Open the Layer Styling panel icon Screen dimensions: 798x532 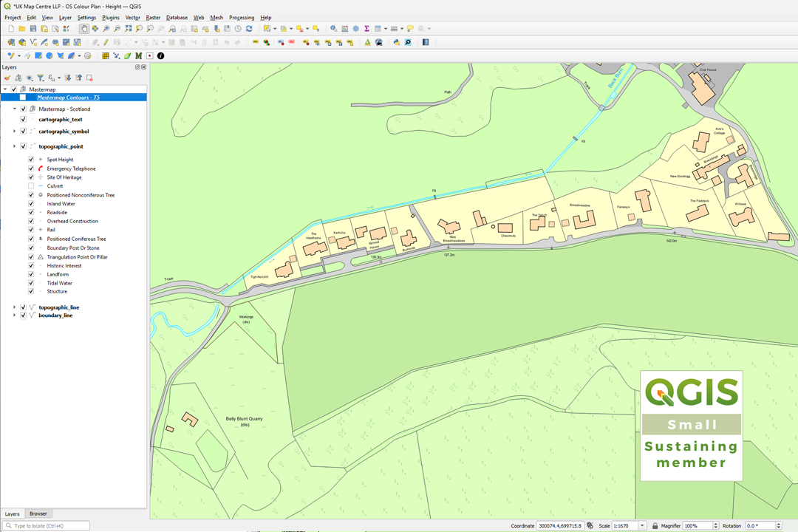coord(9,78)
